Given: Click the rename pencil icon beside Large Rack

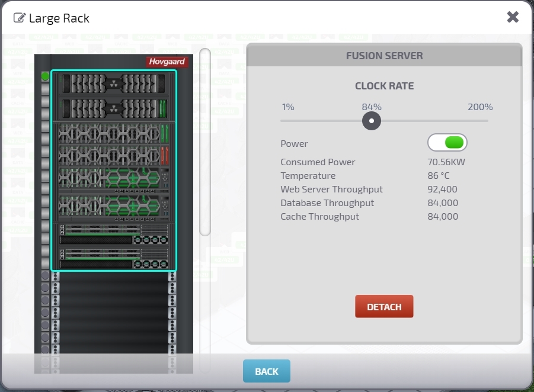Looking at the screenshot, I should tap(20, 18).
